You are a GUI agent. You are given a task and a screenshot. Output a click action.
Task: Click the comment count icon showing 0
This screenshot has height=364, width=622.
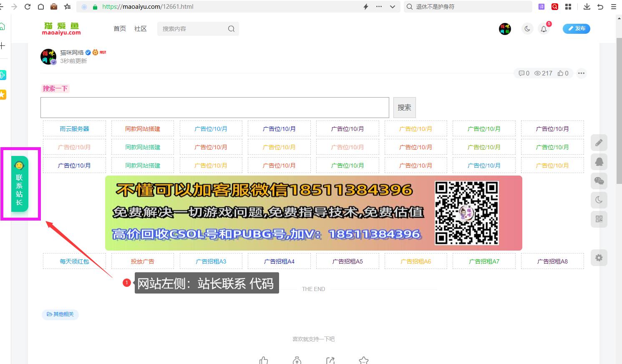point(524,73)
